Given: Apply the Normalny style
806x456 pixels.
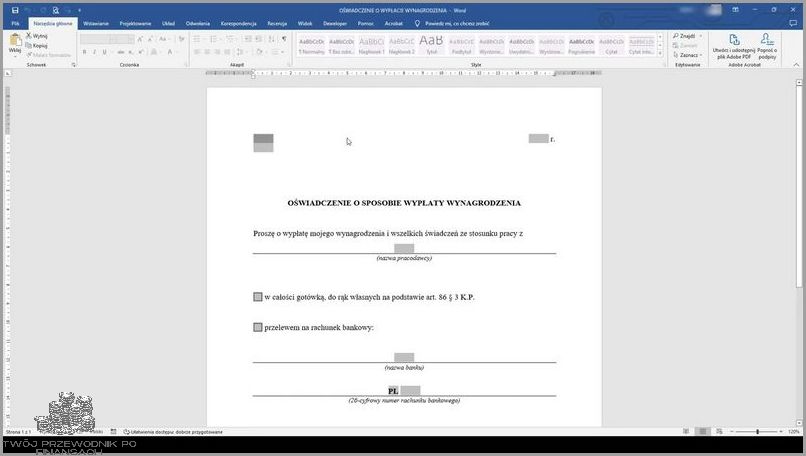Looking at the screenshot, I should point(312,46).
